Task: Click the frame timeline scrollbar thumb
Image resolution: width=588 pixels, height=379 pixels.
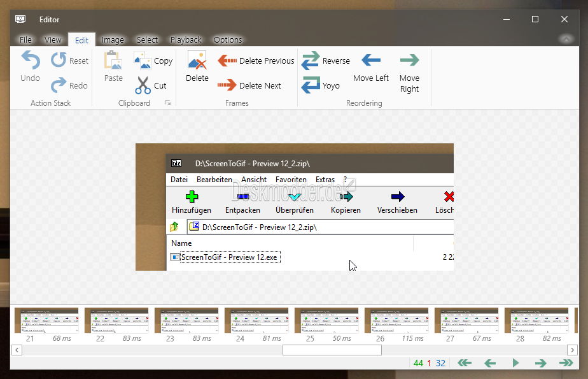Action: 332,350
